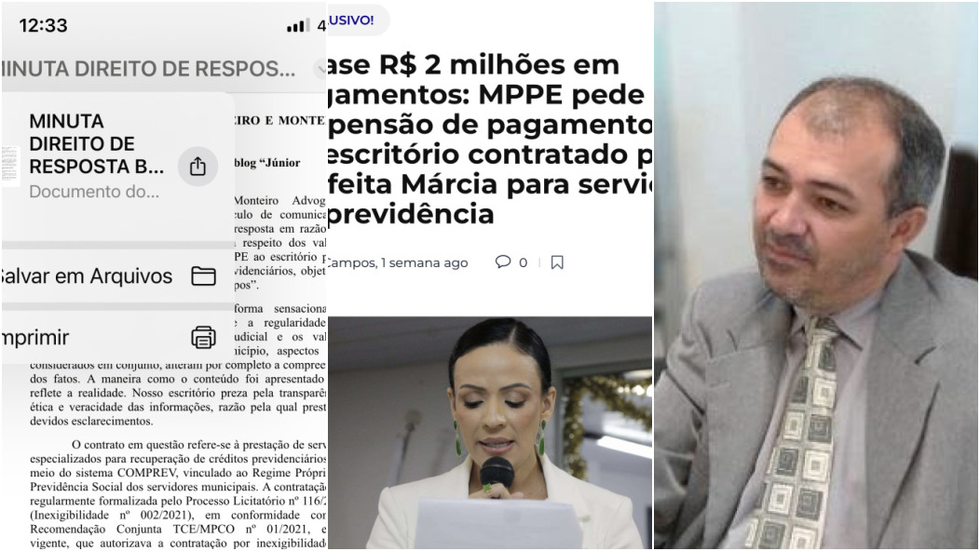Click the paragraph beginning 'O contrato em questão'
Image resolution: width=980 pixels, height=551 pixels.
[178, 493]
